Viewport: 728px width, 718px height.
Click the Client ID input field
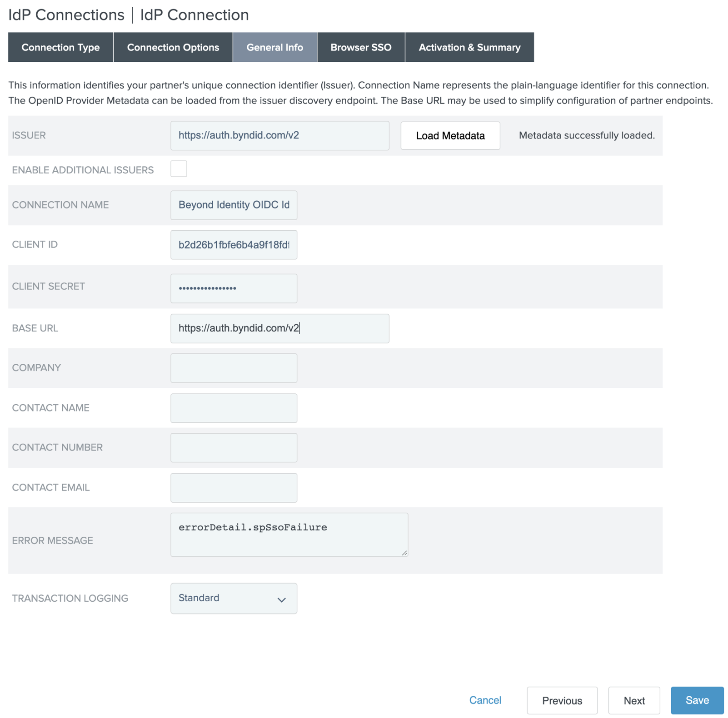click(234, 245)
